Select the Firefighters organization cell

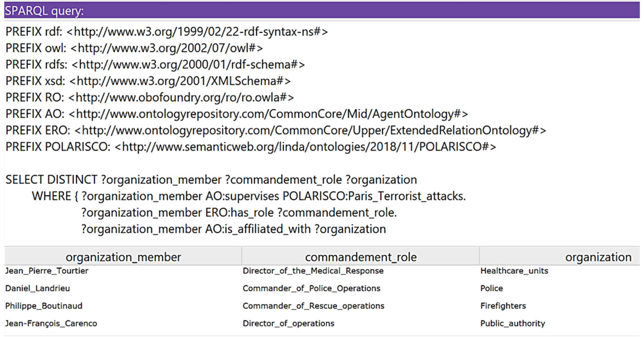503,306
